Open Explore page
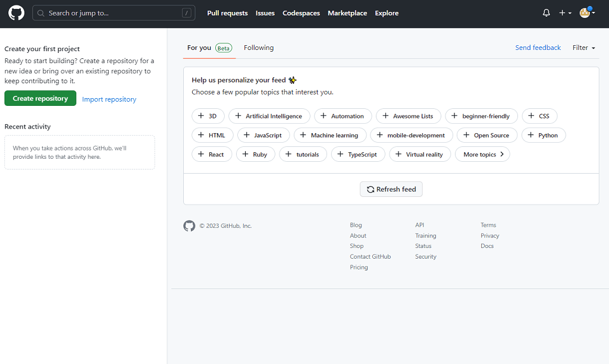The height and width of the screenshot is (364, 609). (x=387, y=13)
